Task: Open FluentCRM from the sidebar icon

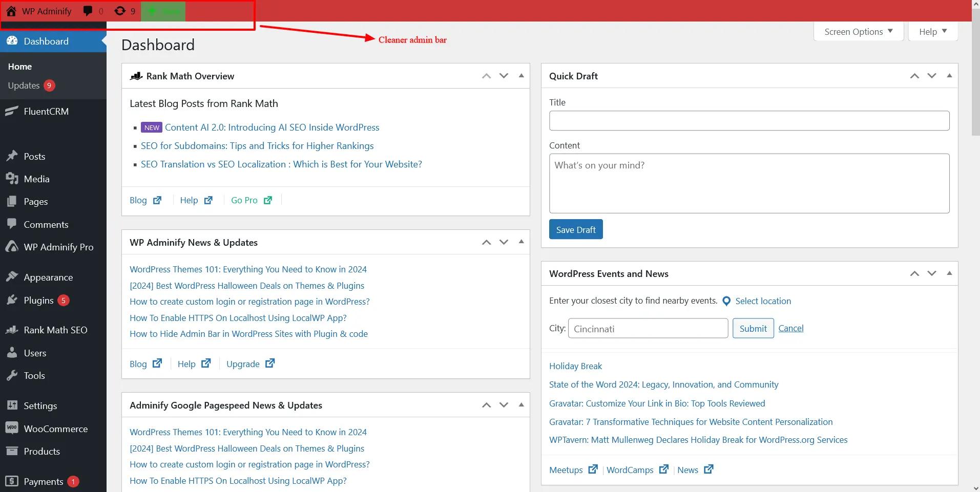Action: (x=11, y=112)
